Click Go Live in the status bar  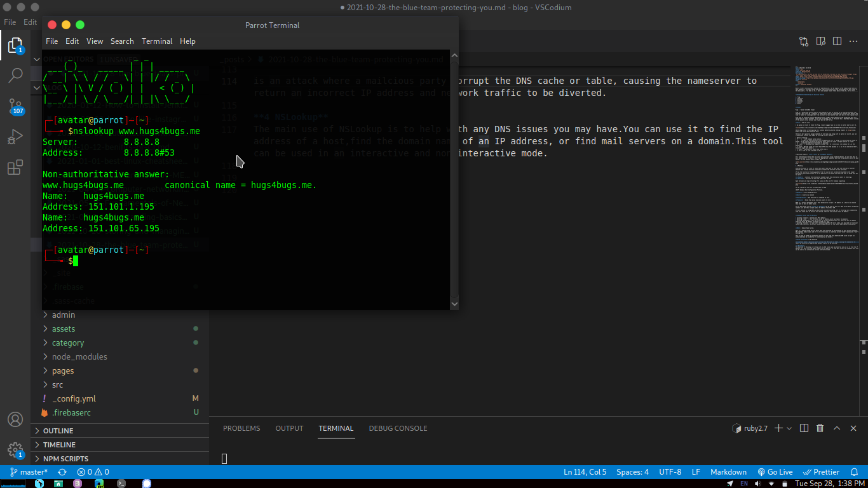775,472
